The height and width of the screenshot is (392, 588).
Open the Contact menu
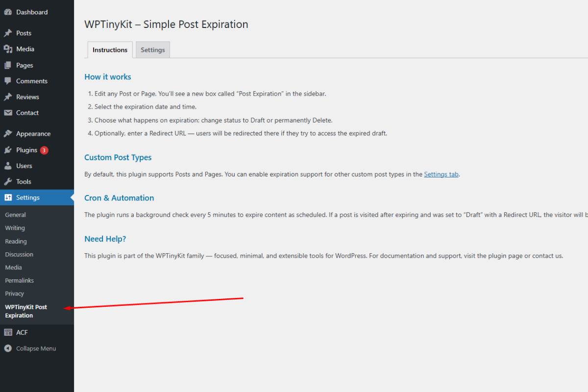27,113
